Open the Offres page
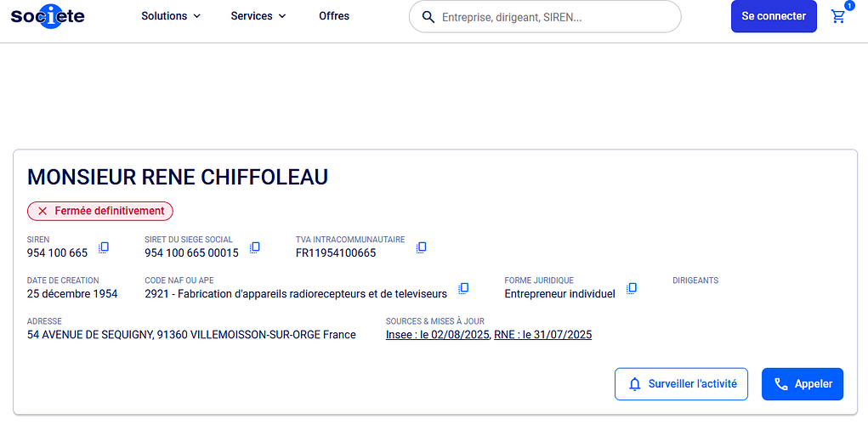 (x=334, y=16)
